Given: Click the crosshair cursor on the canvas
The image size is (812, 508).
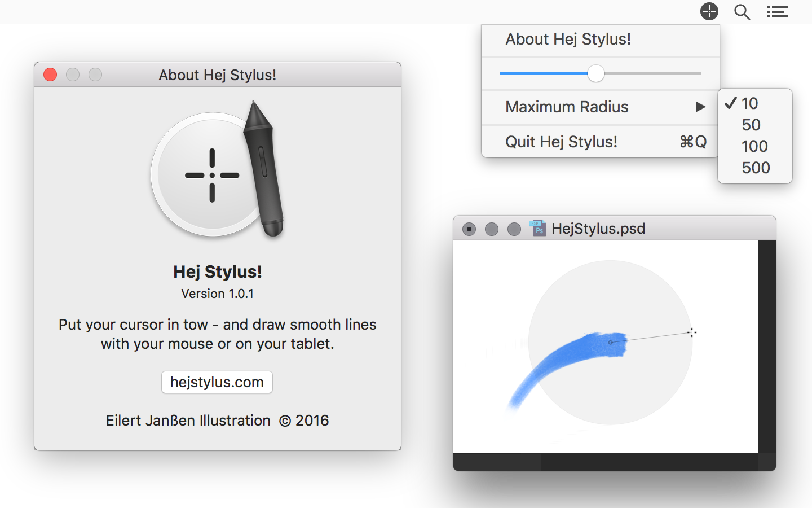Looking at the screenshot, I should click(x=692, y=332).
